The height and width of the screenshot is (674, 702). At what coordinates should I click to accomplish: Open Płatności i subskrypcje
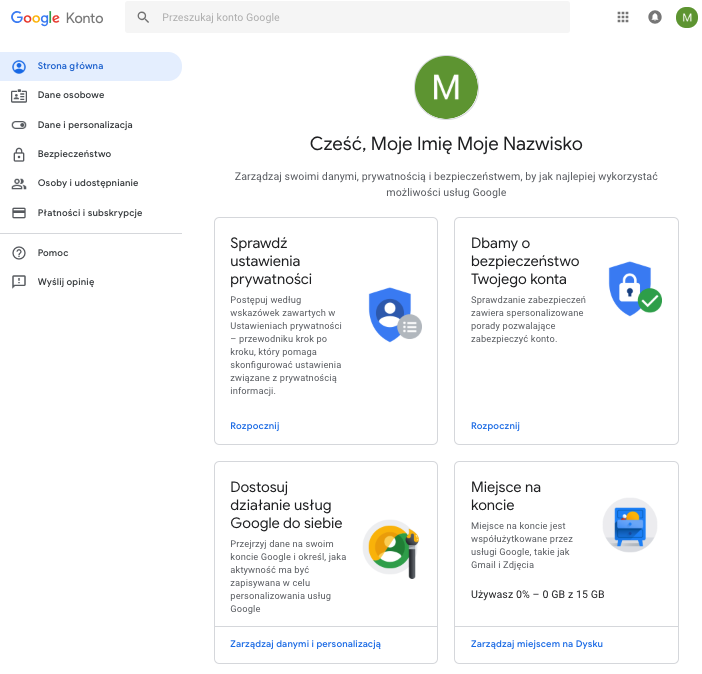coord(89,212)
